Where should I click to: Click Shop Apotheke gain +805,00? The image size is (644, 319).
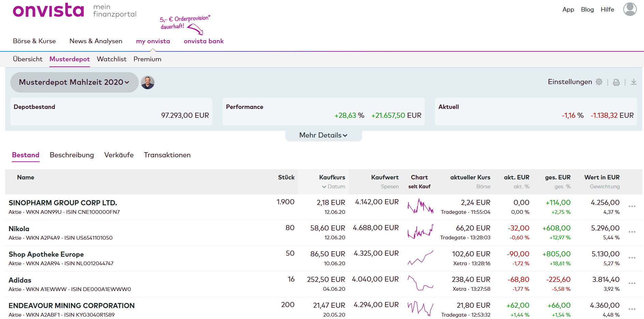coord(556,254)
